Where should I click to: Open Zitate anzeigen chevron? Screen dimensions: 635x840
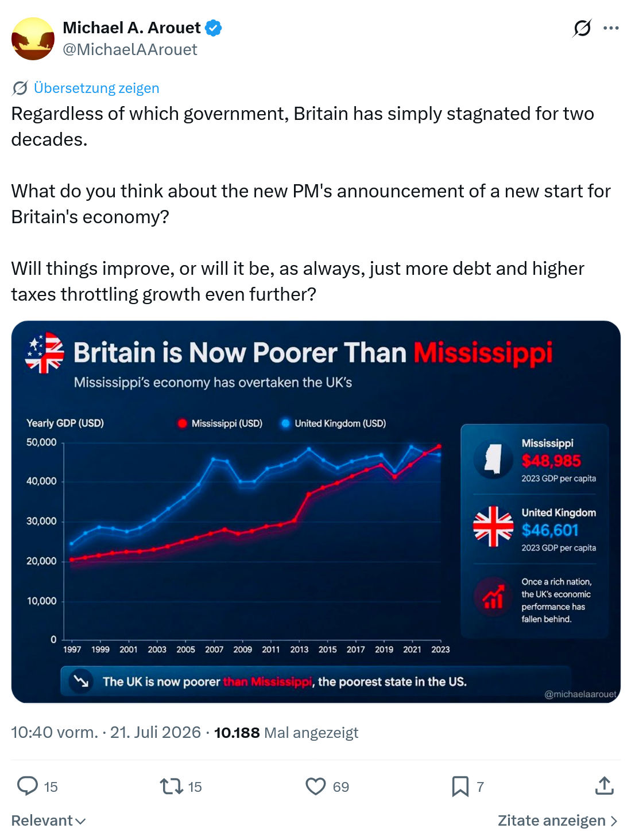[x=614, y=821]
